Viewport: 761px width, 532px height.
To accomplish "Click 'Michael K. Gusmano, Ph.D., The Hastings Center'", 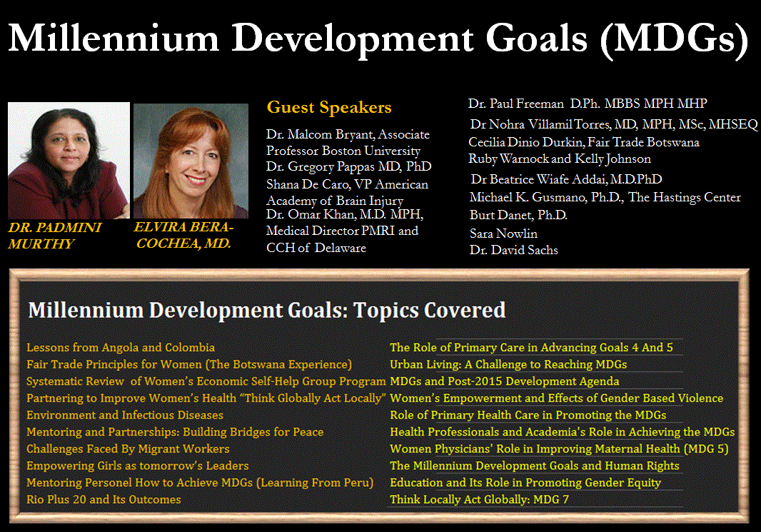I will pyautogui.click(x=605, y=197).
